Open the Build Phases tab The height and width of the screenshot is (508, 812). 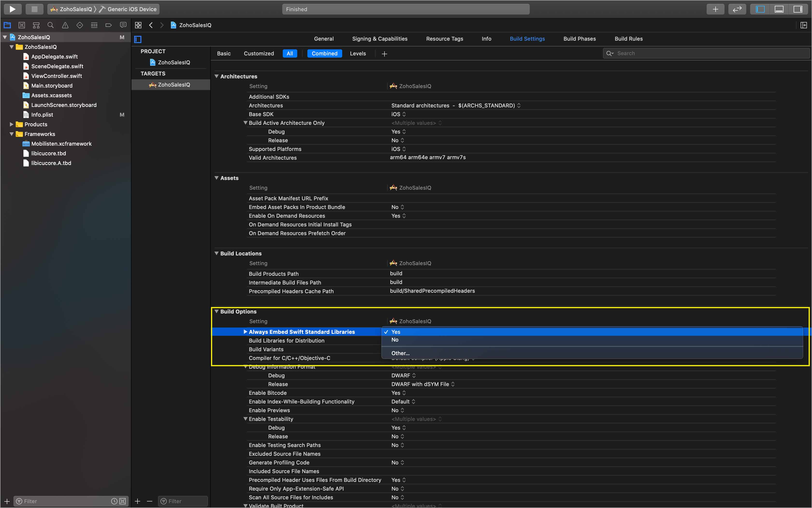[580, 39]
